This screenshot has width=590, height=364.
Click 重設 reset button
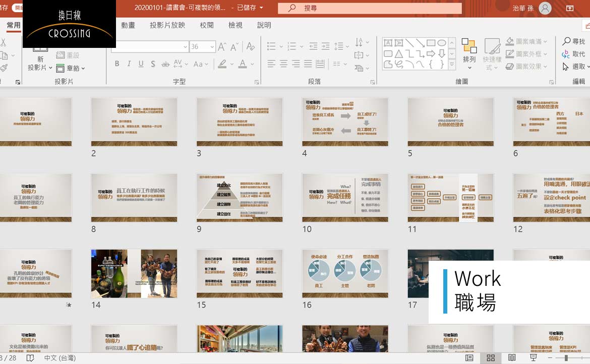click(x=68, y=55)
